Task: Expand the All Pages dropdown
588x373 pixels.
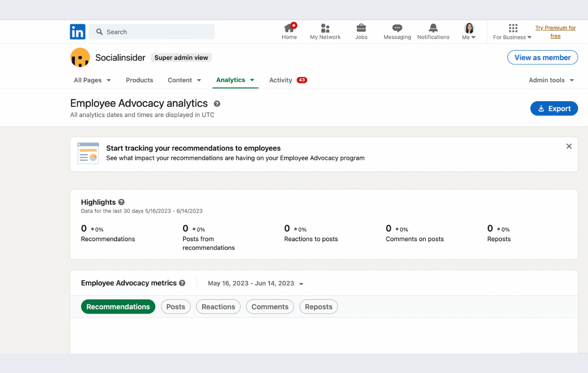Action: (92, 80)
